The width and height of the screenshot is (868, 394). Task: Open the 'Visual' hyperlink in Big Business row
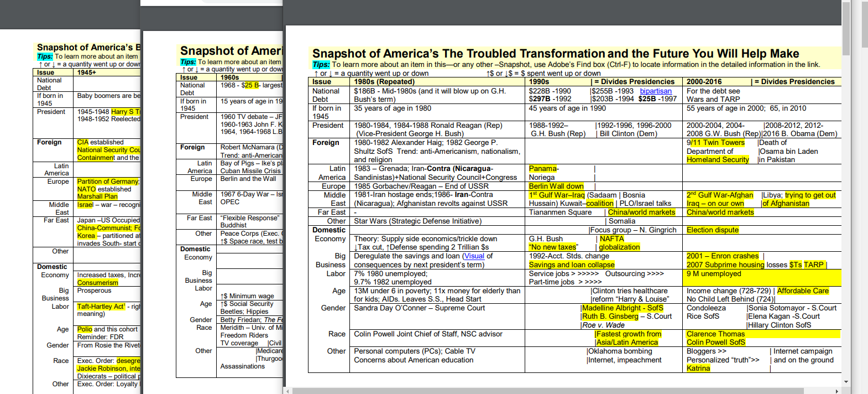[474, 256]
